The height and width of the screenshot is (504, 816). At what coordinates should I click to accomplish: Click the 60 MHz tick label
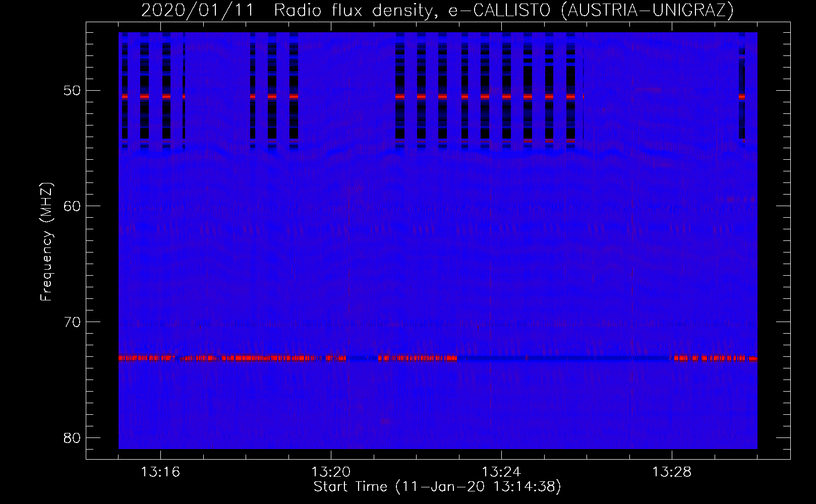click(73, 206)
